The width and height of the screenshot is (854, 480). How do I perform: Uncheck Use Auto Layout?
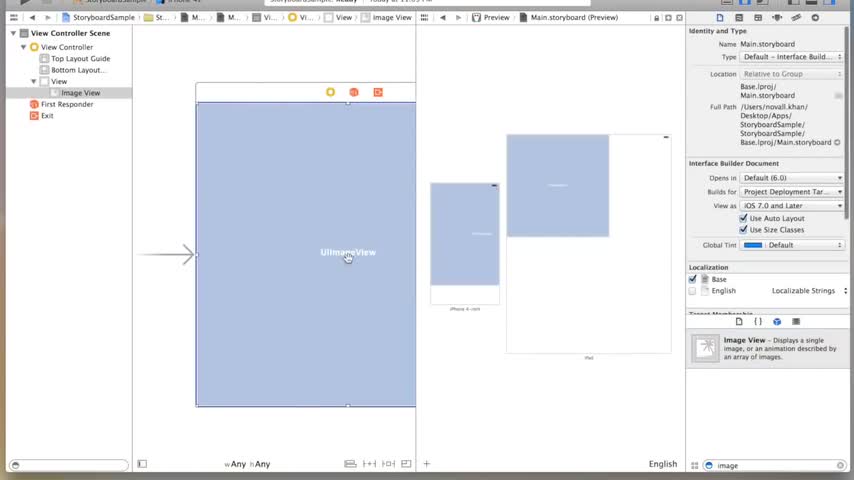[x=743, y=218]
